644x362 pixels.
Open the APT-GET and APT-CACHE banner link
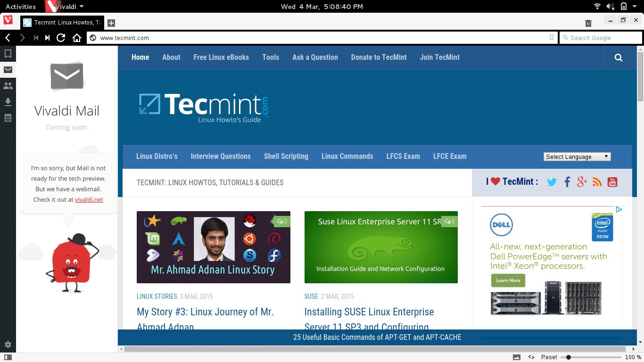(x=377, y=337)
